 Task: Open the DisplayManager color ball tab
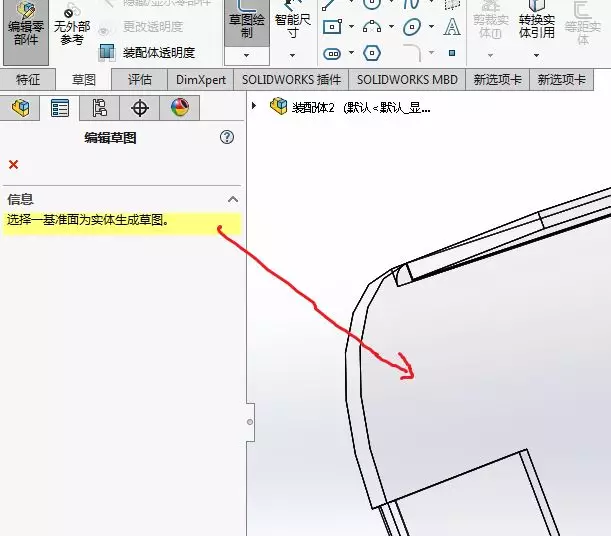pyautogui.click(x=179, y=108)
